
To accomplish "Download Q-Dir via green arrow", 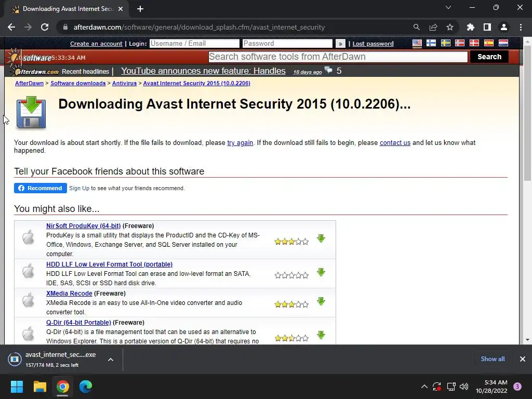I will pyautogui.click(x=321, y=335).
